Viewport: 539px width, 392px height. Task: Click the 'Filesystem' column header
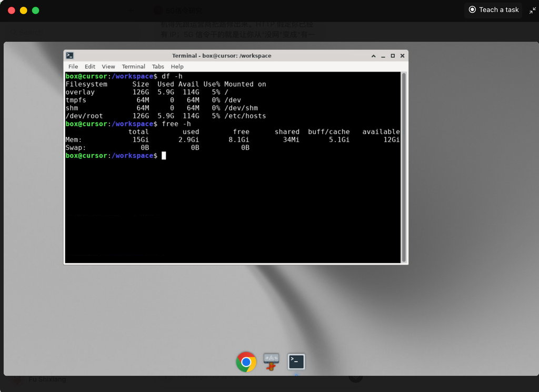pos(86,84)
